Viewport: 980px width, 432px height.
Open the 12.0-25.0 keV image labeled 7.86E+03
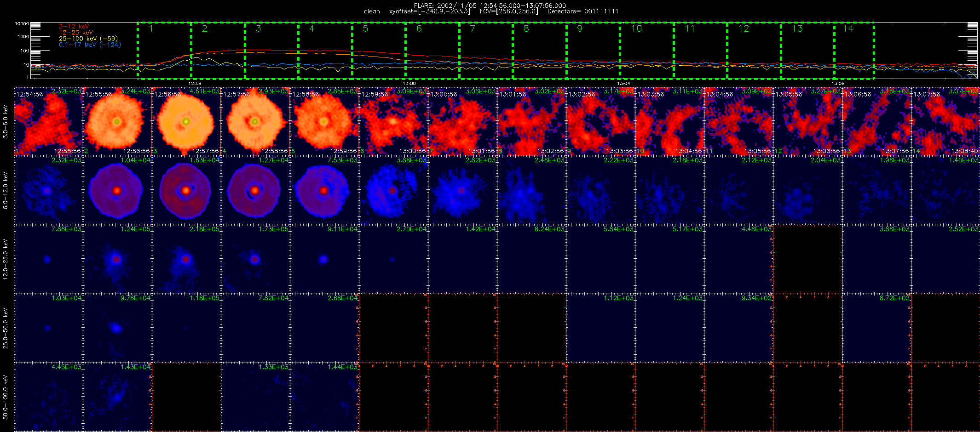(48, 259)
